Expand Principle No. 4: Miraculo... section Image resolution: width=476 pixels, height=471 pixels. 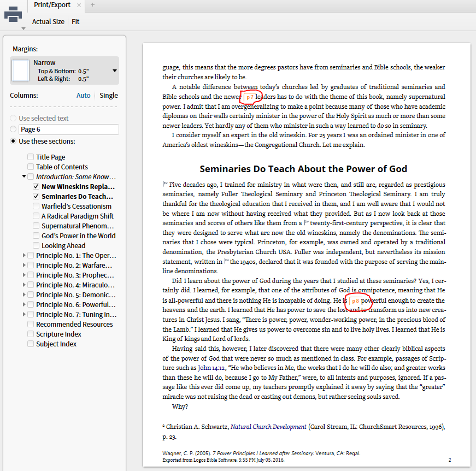24,285
